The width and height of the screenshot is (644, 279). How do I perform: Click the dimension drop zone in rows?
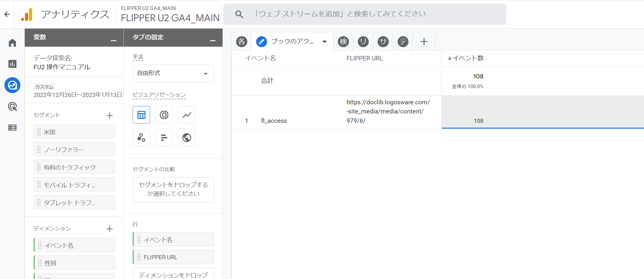pos(173,274)
